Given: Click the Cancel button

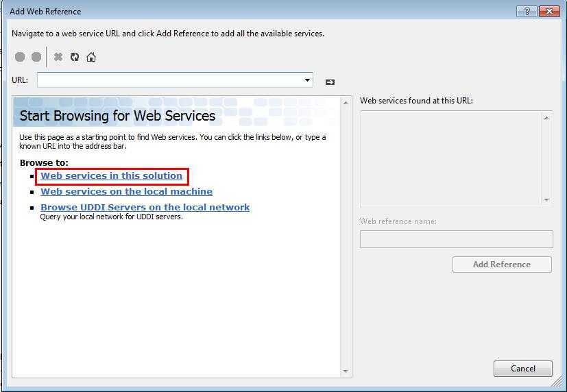Looking at the screenshot, I should point(523,369).
